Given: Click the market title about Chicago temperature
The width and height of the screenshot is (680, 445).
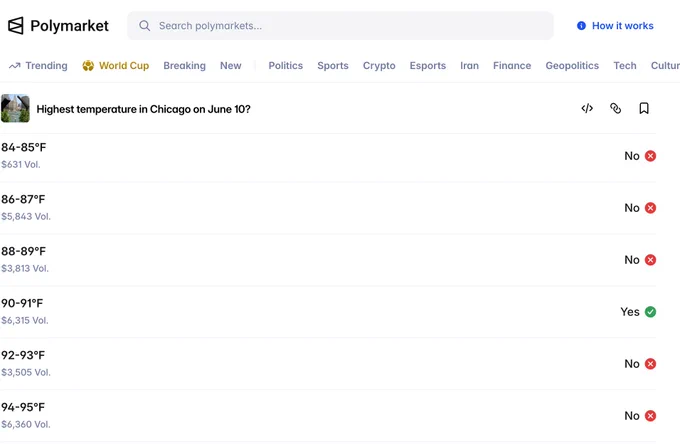Looking at the screenshot, I should pos(144,109).
